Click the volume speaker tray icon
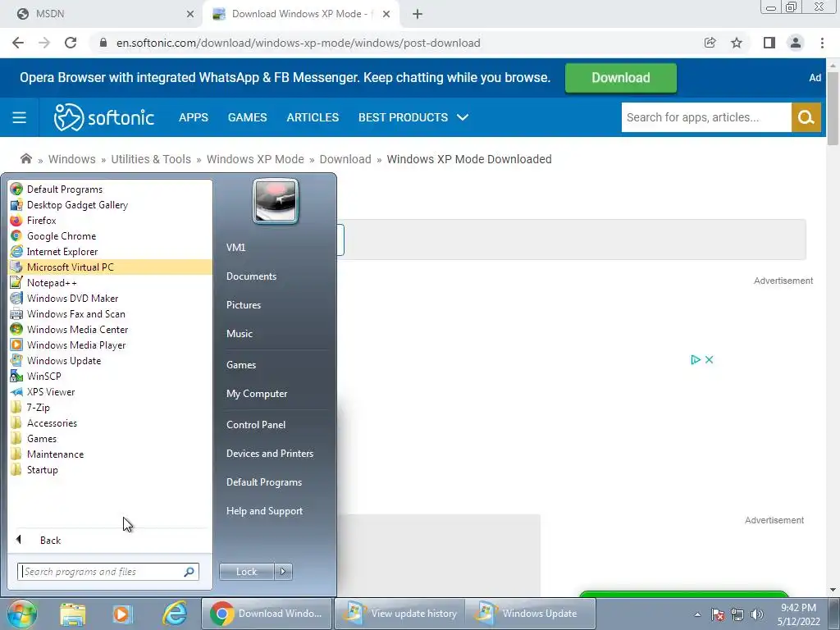Image resolution: width=840 pixels, height=630 pixels. pos(757,614)
